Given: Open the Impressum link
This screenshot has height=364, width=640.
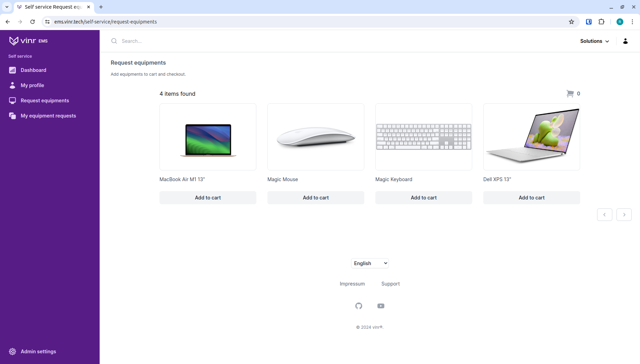Looking at the screenshot, I should pos(352,284).
